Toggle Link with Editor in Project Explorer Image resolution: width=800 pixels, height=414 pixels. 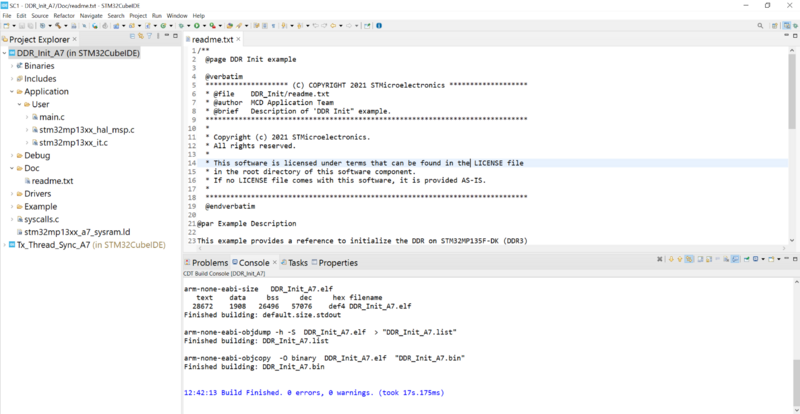pyautogui.click(x=140, y=36)
